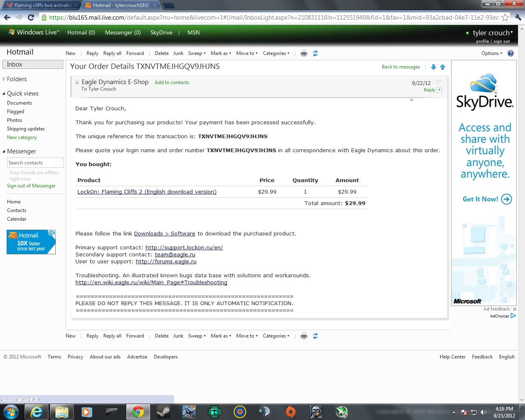Click the print icon below the message
This screenshot has width=525, height=420.
304,336
